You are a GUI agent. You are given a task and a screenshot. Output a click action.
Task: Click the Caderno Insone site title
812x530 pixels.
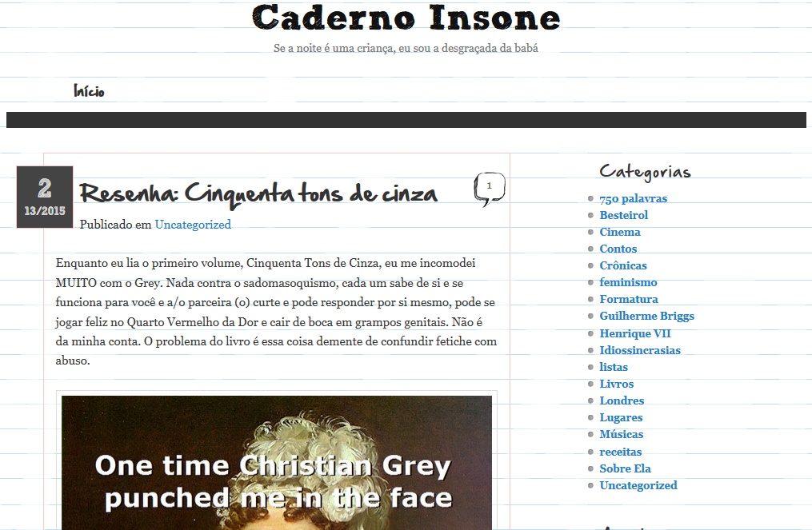[x=406, y=18]
